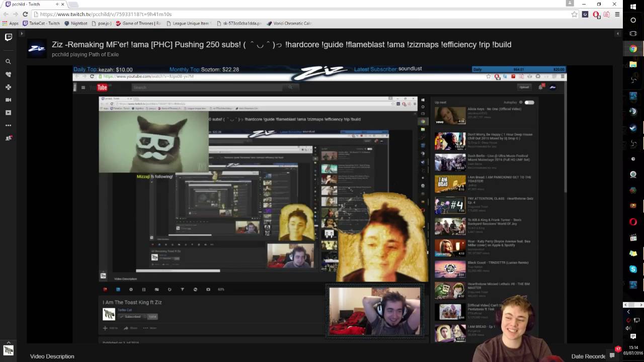The height and width of the screenshot is (362, 644).
Task: Open the Following heart icon in sidebar
Action: 8,74
